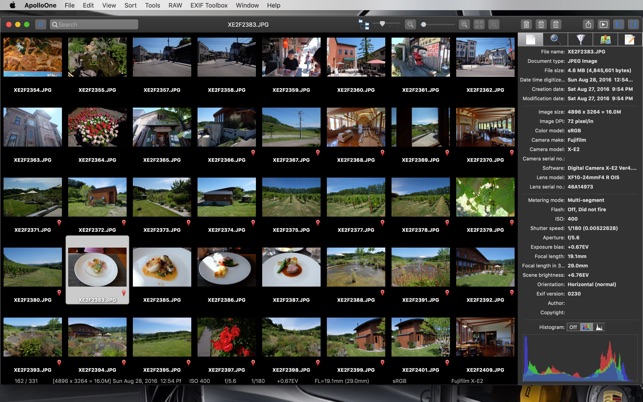Click the fit-to-window zoom icon
The height and width of the screenshot is (402, 643).
coord(480,24)
